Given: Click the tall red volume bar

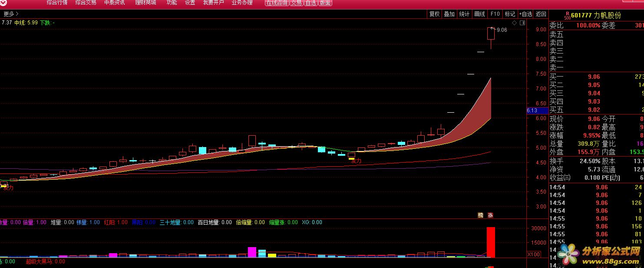Looking at the screenshot, I should 491,242.
